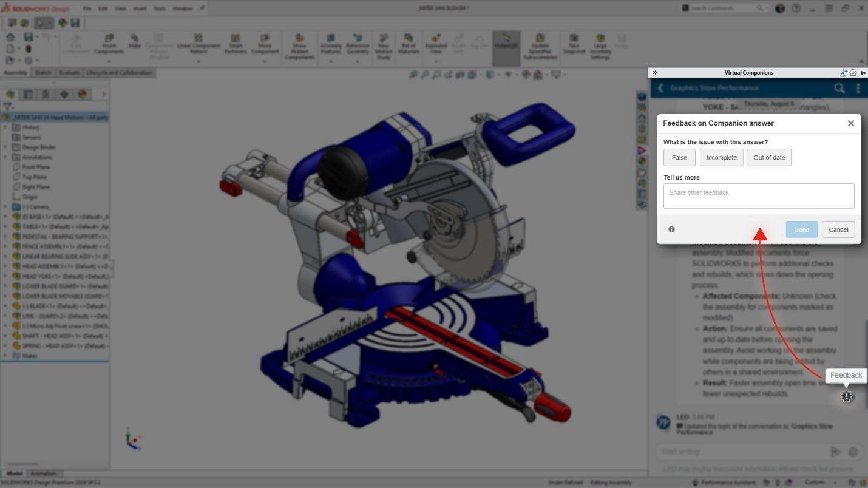The image size is (868, 488).
Task: Select Origin in the feature tree
Action: click(x=25, y=197)
